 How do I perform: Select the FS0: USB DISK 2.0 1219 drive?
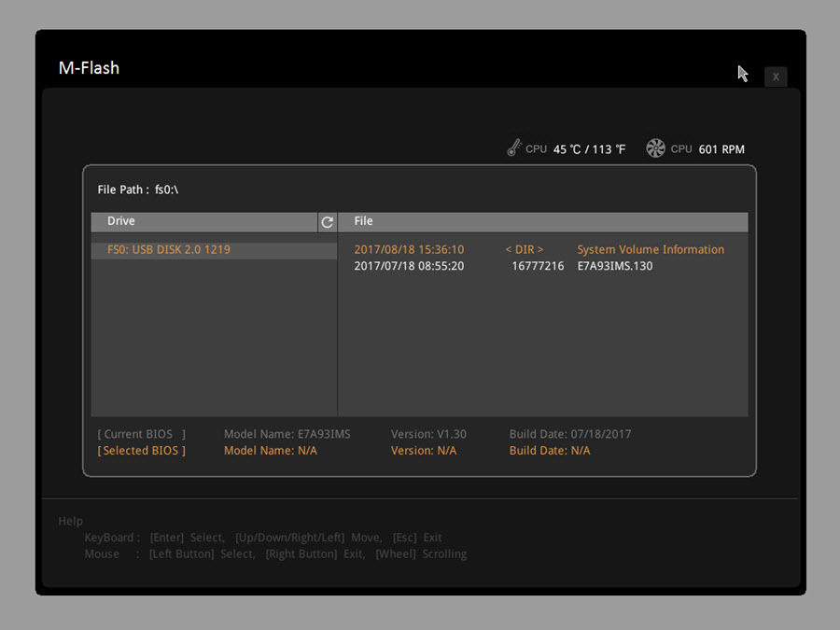[169, 250]
